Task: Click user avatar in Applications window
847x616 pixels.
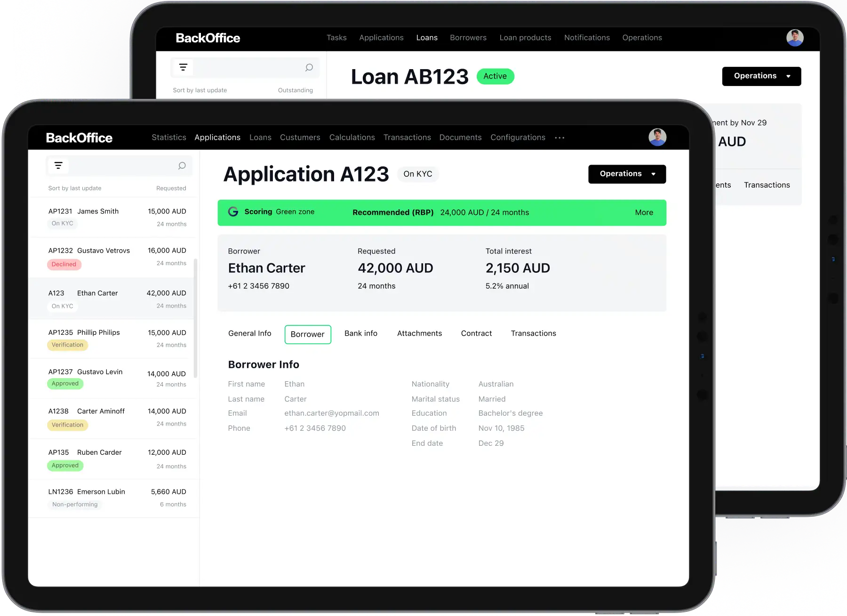Action: [657, 137]
